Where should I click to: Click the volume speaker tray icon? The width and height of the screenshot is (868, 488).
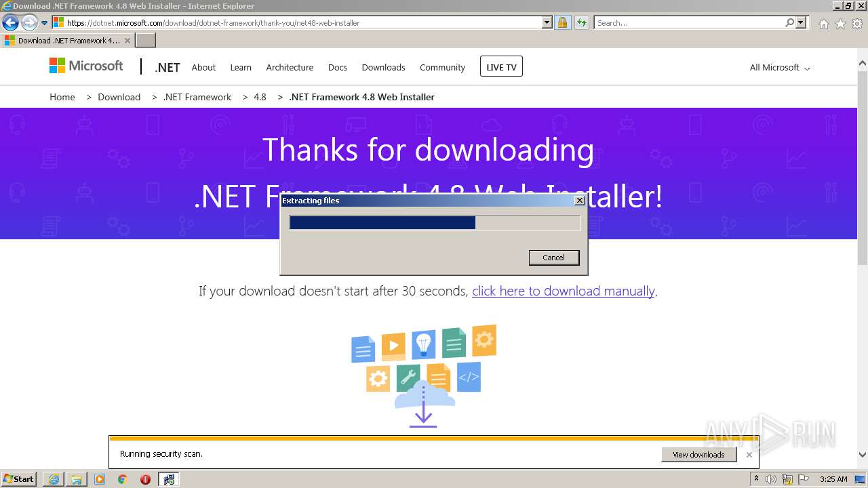pos(771,479)
